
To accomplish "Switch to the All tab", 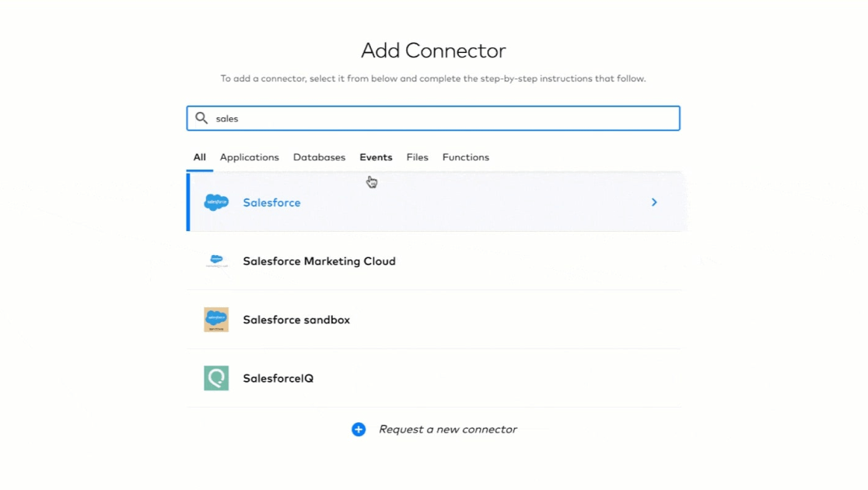I will click(200, 157).
